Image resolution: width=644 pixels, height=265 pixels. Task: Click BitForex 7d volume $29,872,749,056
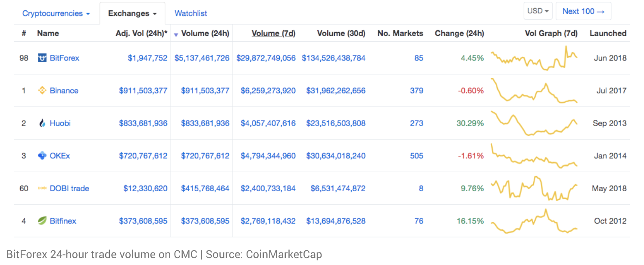pos(266,58)
